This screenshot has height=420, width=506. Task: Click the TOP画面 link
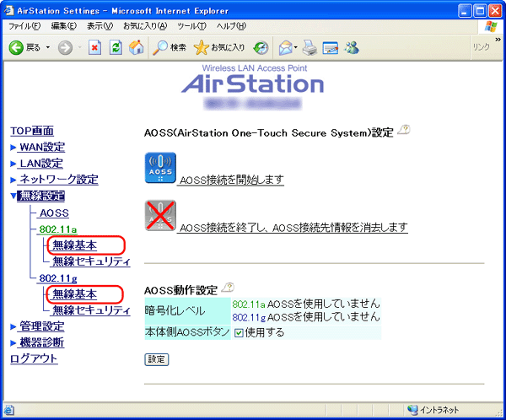(32, 131)
